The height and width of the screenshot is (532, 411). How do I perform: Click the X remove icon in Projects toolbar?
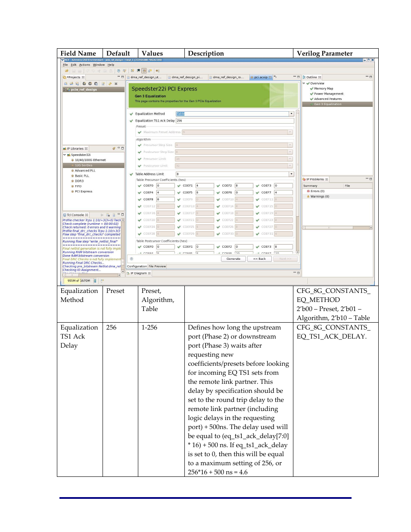tap(116, 84)
